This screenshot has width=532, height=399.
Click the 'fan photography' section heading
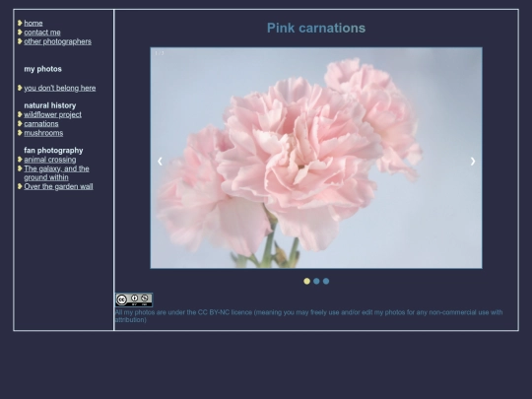point(53,150)
